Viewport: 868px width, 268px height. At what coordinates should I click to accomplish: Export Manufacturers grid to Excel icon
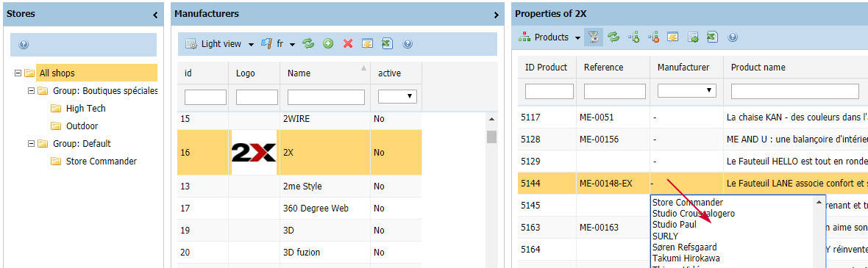click(x=387, y=43)
